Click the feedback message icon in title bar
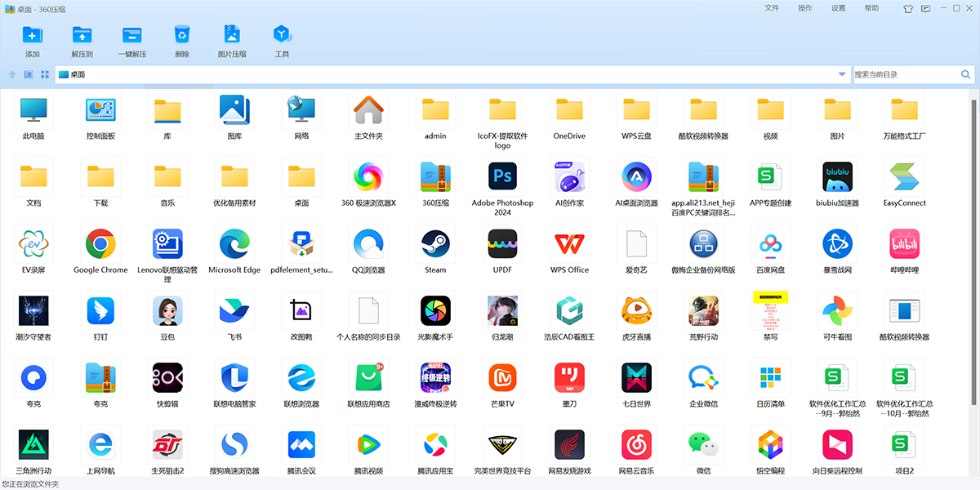980x490 pixels. click(925, 9)
